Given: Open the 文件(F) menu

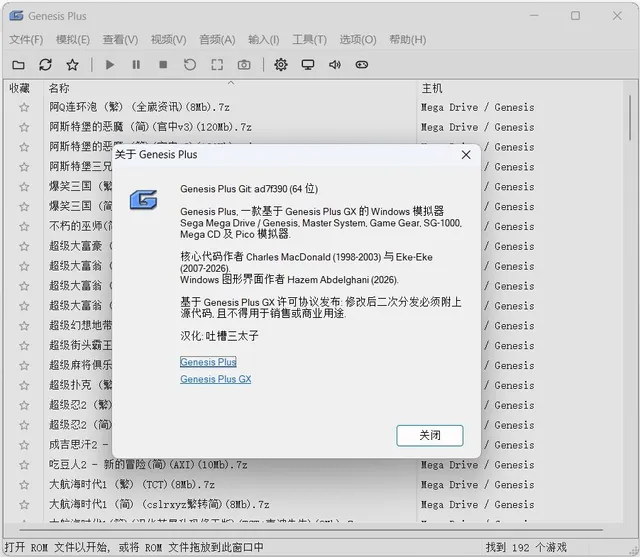Looking at the screenshot, I should coord(26,40).
